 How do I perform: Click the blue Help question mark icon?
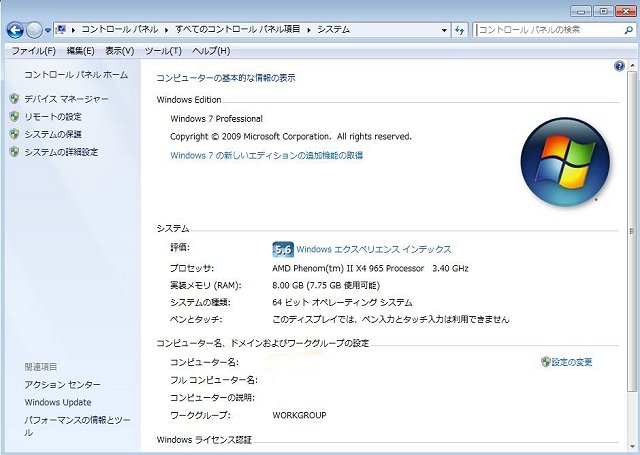(x=619, y=66)
